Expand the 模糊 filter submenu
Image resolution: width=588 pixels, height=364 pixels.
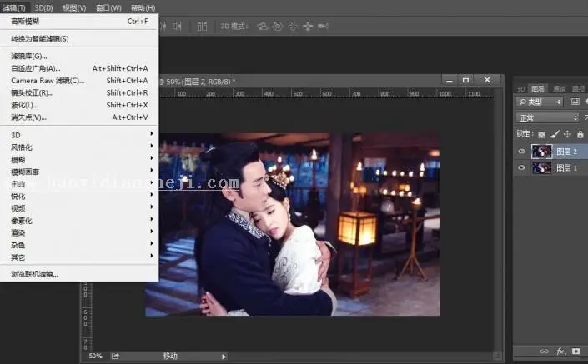(79, 160)
